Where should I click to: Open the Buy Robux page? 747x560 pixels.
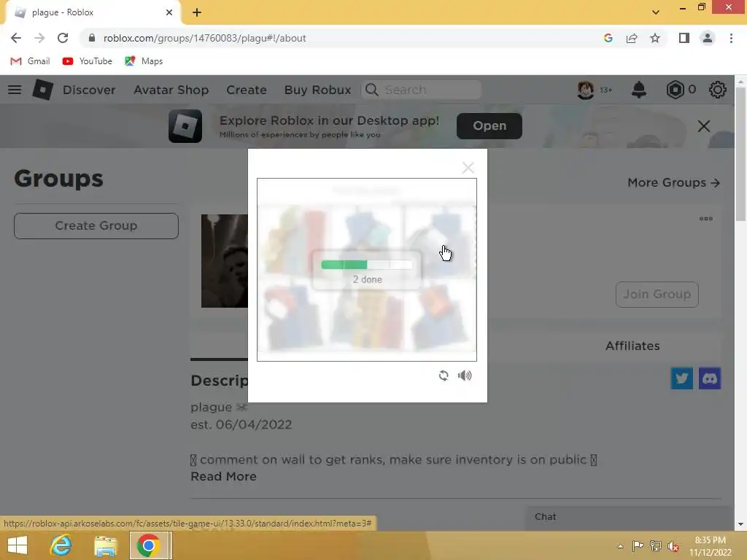[x=317, y=90]
